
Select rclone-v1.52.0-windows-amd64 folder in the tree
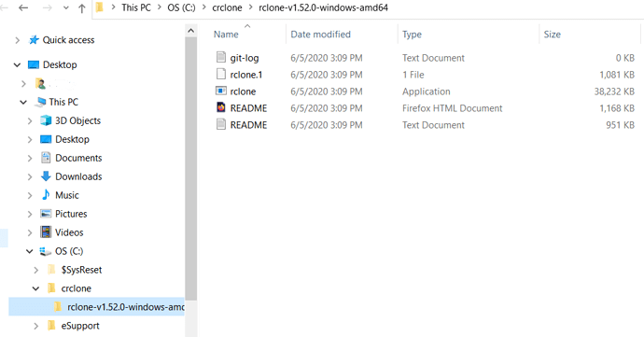[x=96, y=306]
